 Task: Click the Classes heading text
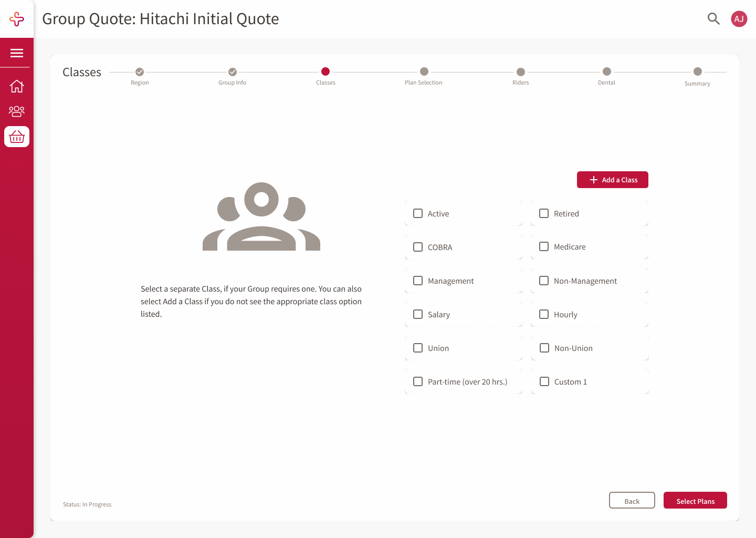tap(82, 72)
